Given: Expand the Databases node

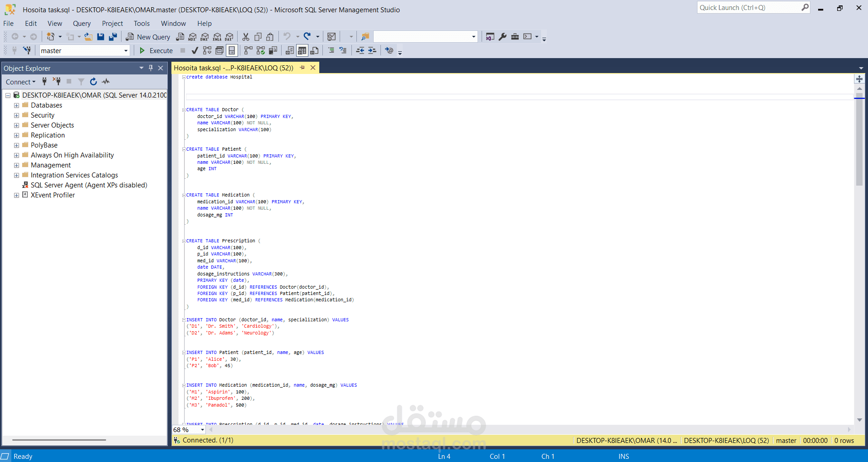Looking at the screenshot, I should [x=16, y=105].
